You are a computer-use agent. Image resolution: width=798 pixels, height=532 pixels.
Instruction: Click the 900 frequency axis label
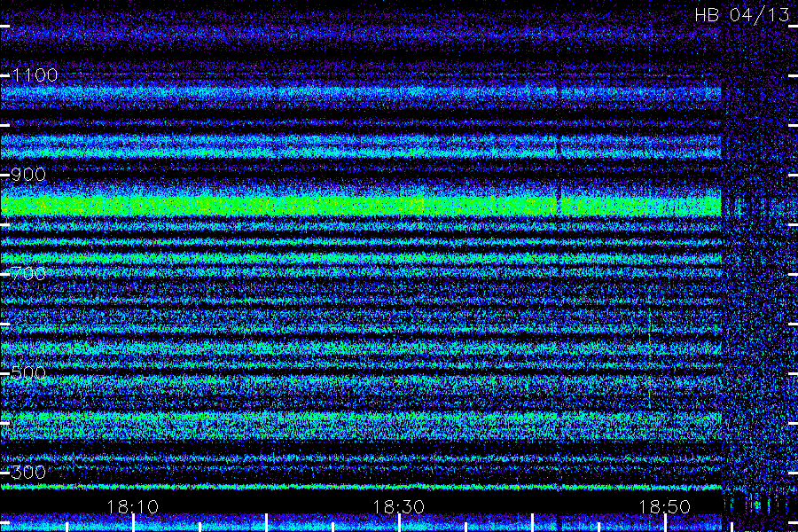point(28,175)
